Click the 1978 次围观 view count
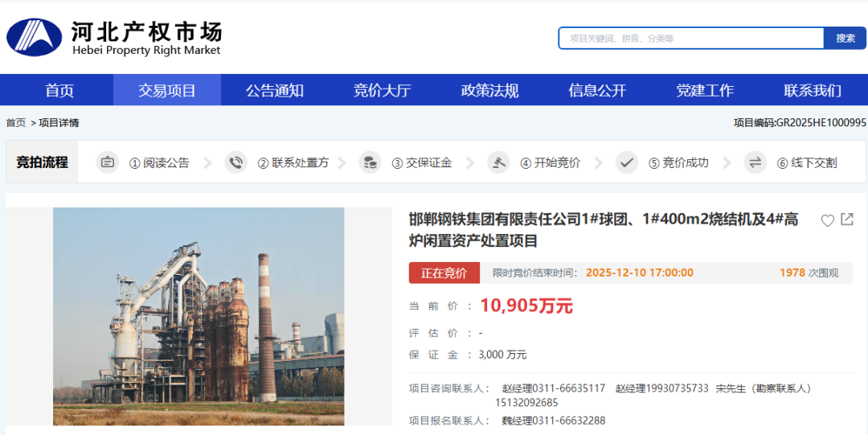 point(809,273)
